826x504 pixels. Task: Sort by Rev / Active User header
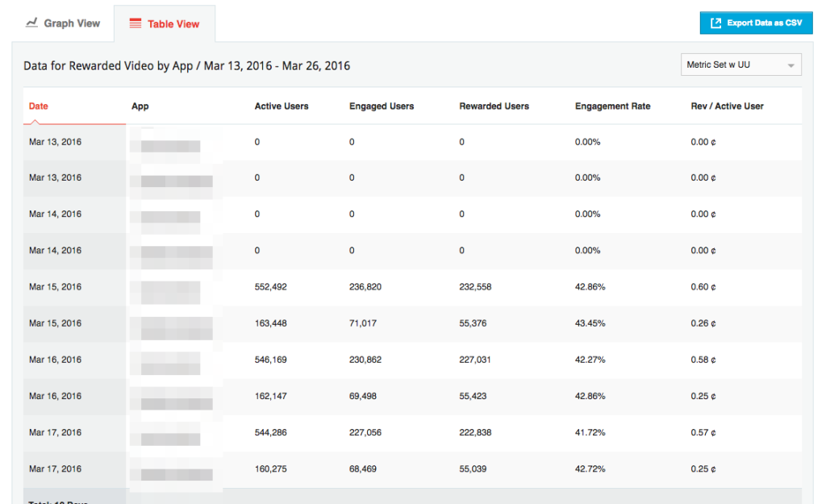(x=727, y=106)
